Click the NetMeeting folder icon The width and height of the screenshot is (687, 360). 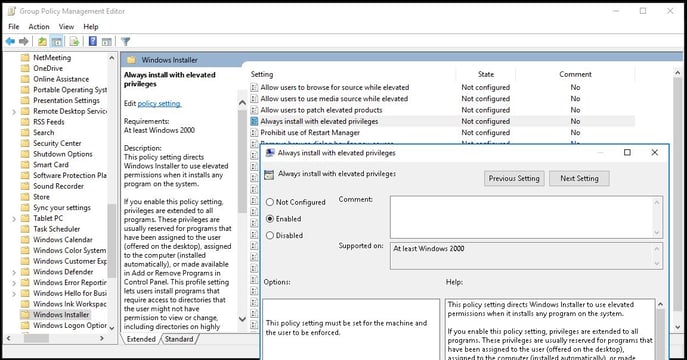(25, 57)
